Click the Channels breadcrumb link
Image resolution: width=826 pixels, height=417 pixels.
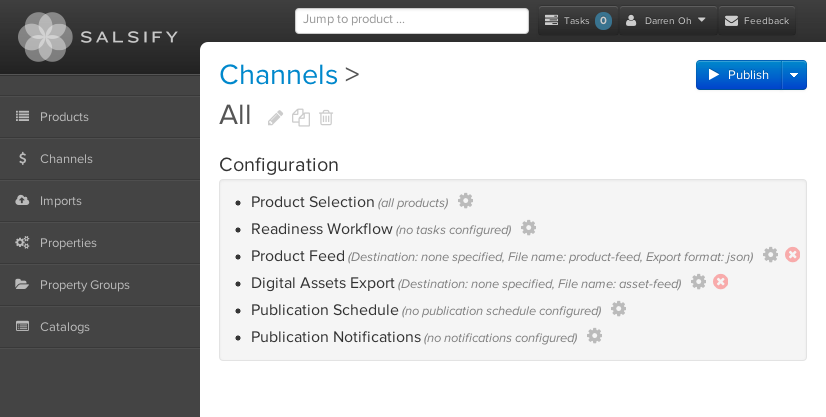[x=278, y=74]
